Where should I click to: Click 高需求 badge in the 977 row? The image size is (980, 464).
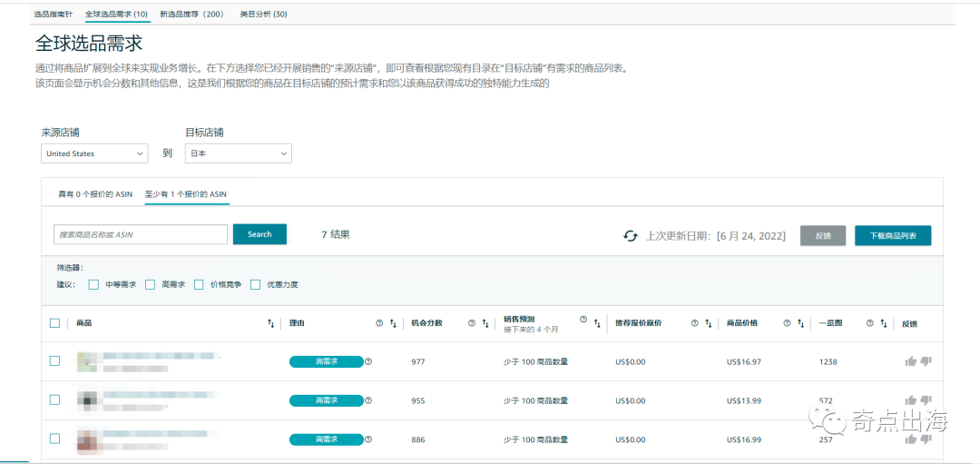click(x=327, y=361)
